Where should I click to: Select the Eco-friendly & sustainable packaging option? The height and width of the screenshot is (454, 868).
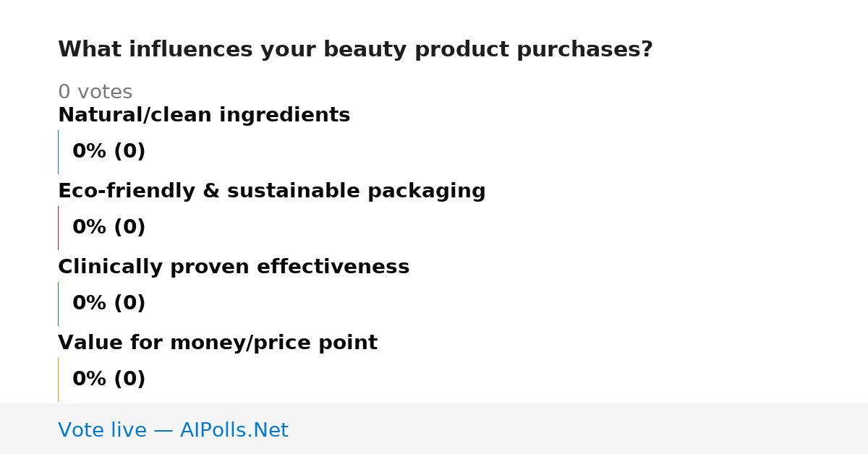coord(272,191)
